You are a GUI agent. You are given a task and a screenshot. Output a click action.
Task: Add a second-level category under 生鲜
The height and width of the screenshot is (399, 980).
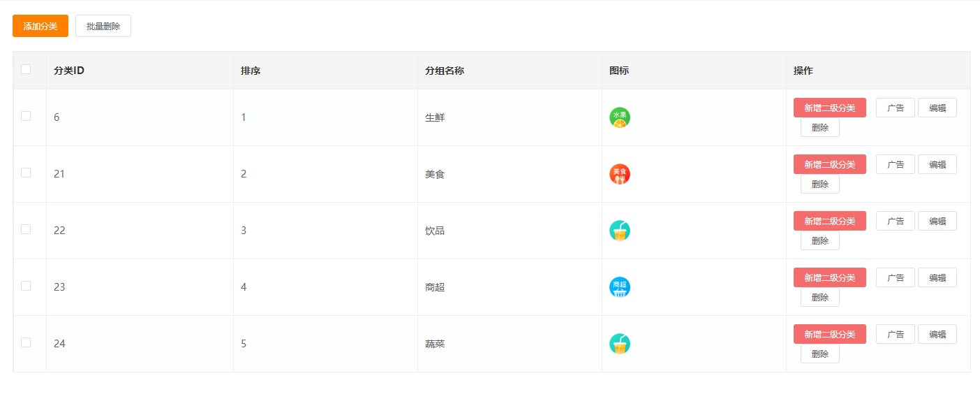(830, 108)
